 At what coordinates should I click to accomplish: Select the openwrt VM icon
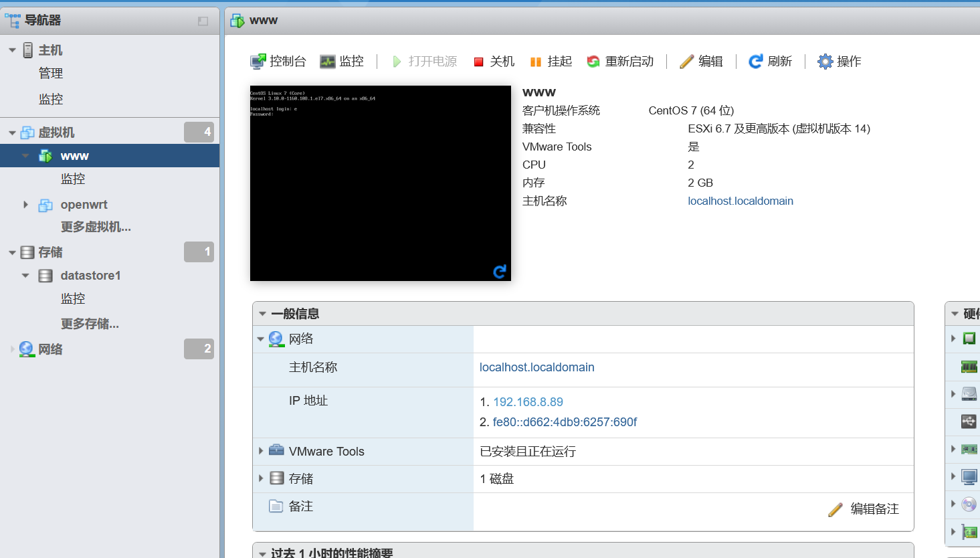tap(45, 205)
